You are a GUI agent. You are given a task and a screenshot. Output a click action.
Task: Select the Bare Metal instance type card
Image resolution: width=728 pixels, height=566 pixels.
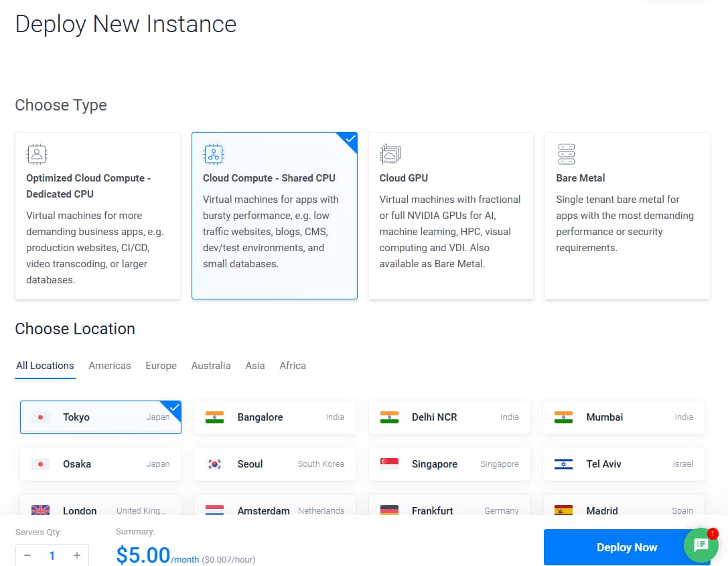pyautogui.click(x=627, y=214)
